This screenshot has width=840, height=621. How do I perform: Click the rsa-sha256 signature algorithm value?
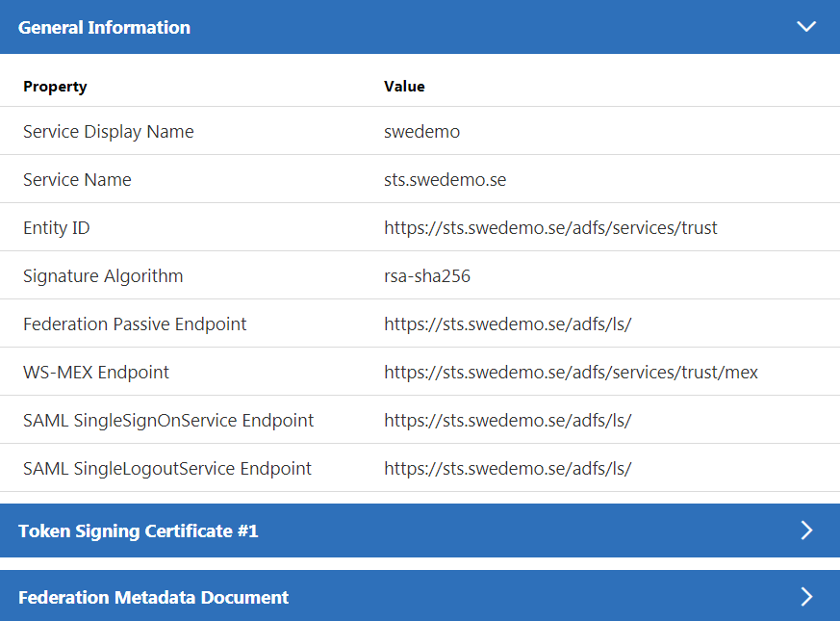pyautogui.click(x=426, y=276)
